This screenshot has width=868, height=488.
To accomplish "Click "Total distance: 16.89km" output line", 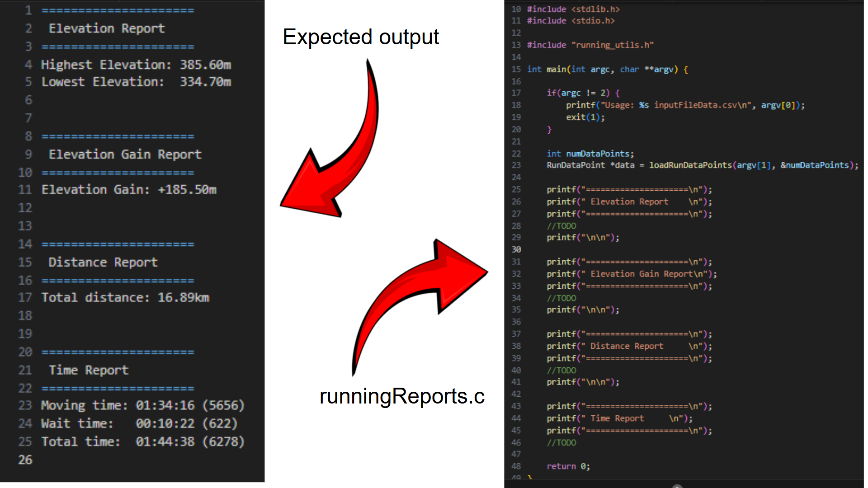I will 125,297.
